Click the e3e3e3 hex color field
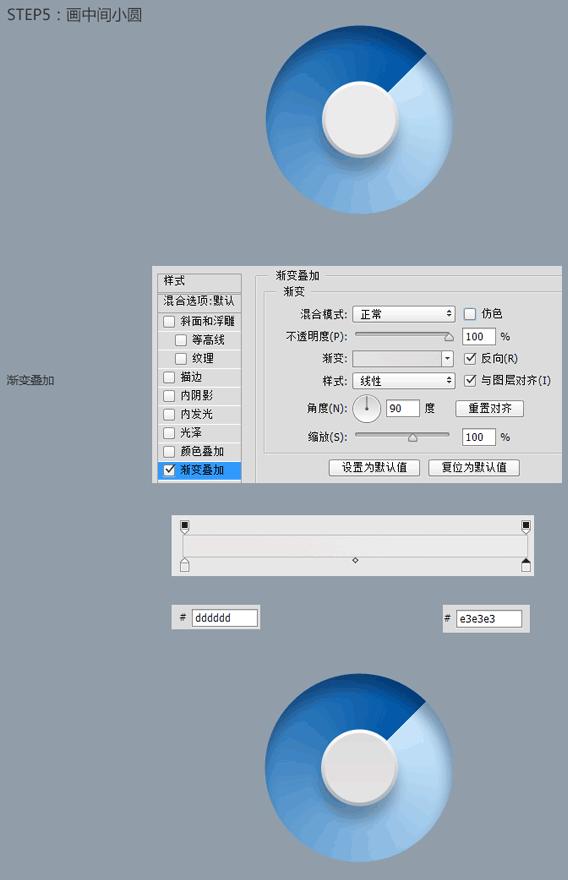Viewport: 568px width, 880px height. [x=489, y=619]
